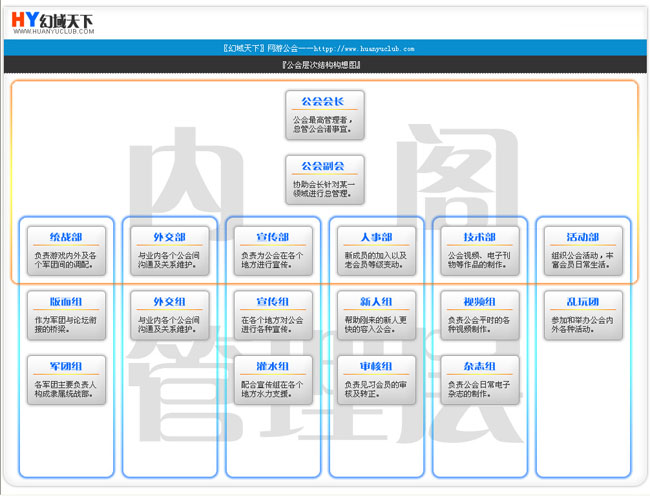Click description text 负责见习会员的审核及转正

click(x=375, y=390)
